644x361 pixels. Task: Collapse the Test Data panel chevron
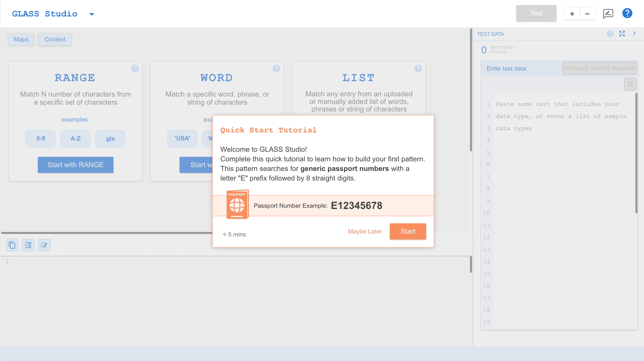point(635,33)
